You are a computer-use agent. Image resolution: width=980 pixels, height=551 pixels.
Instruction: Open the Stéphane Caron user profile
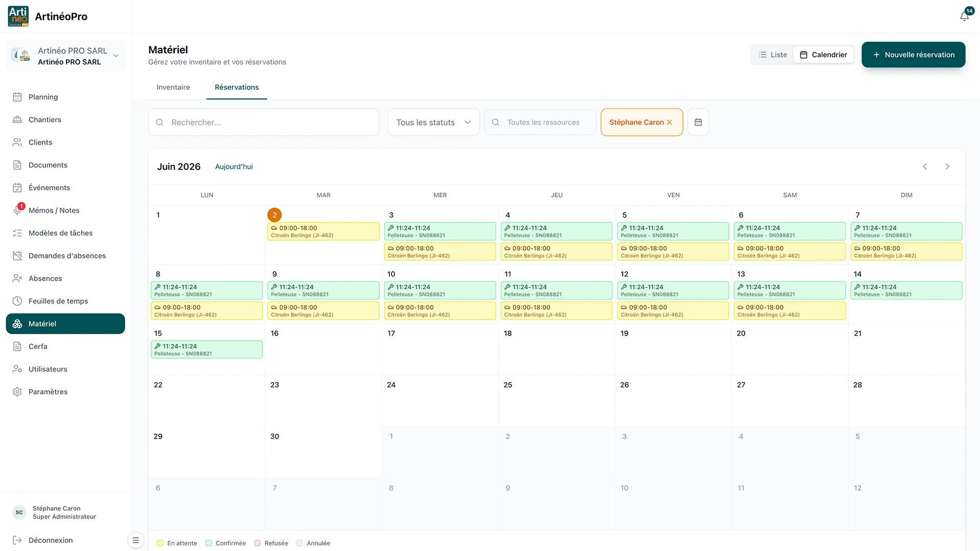click(x=64, y=513)
